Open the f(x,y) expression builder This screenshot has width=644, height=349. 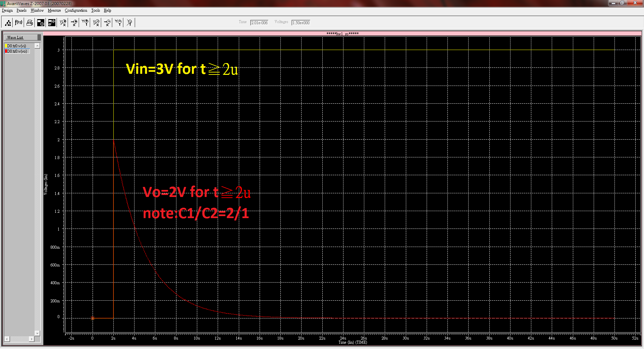[19, 23]
